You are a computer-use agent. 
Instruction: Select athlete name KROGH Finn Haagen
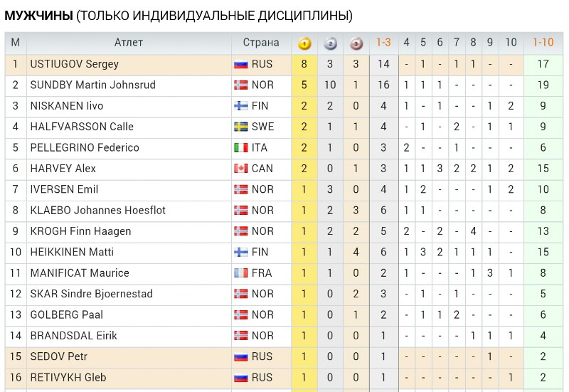[80, 231]
